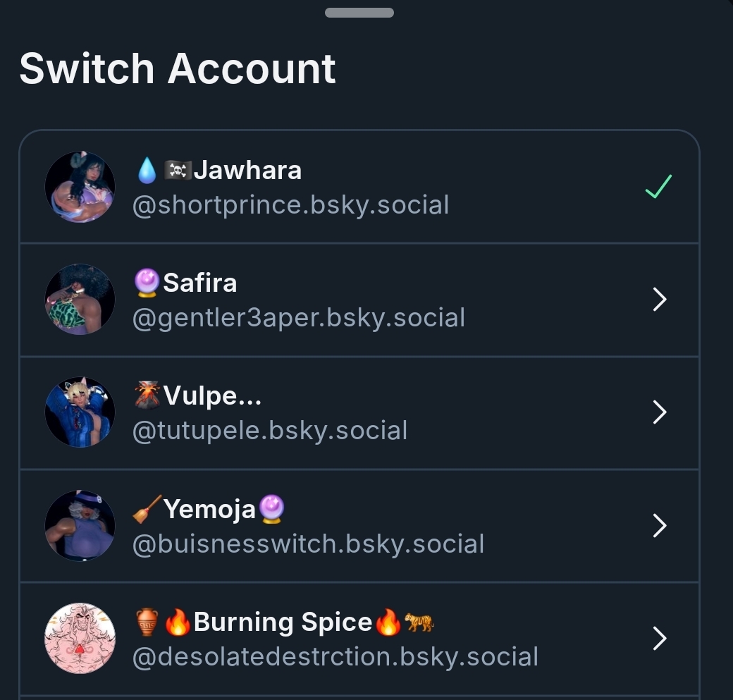Switch to the Safira account
The image size is (733, 700).
click(199, 283)
